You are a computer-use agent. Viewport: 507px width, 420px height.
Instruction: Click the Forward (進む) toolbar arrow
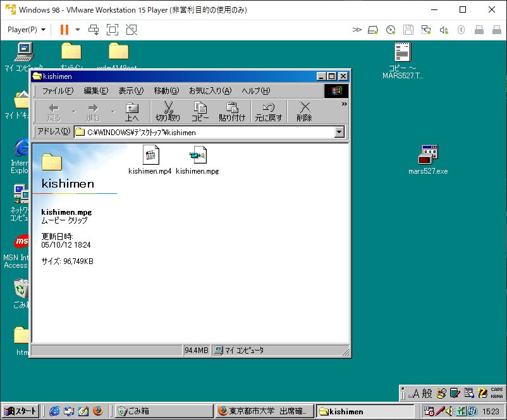coord(93,111)
